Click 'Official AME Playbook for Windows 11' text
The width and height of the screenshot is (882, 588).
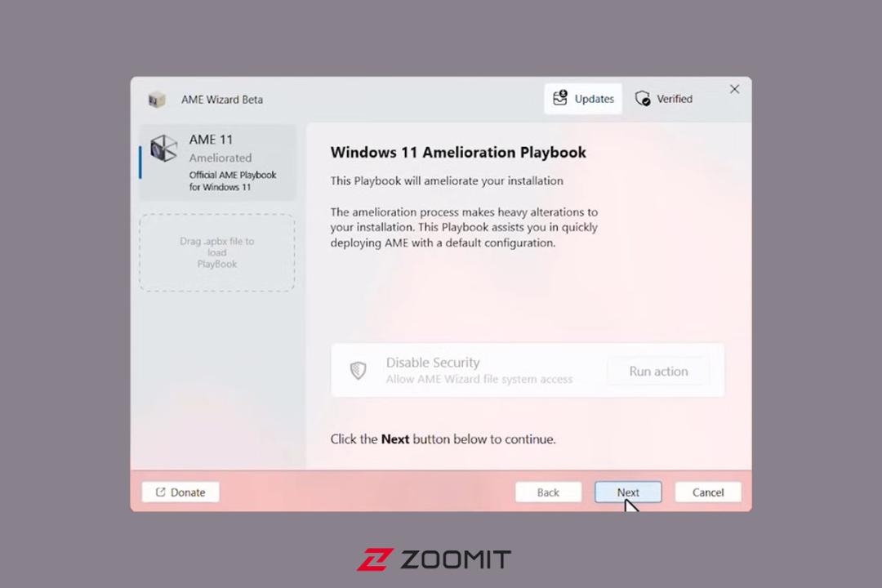232,180
